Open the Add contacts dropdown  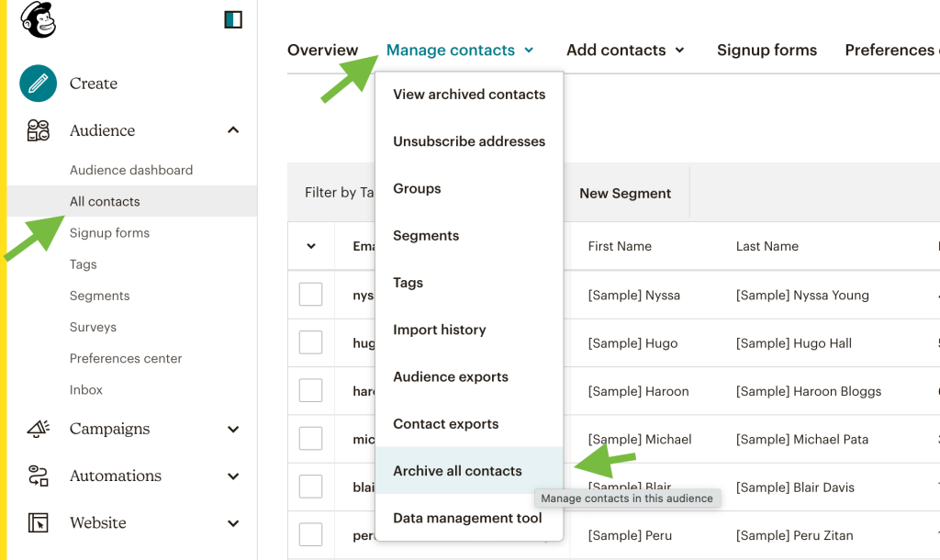click(x=625, y=50)
